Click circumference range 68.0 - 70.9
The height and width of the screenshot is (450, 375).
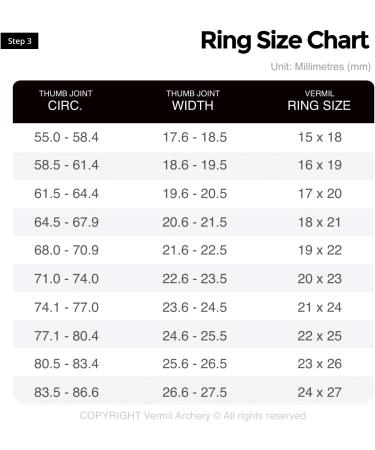66,250
